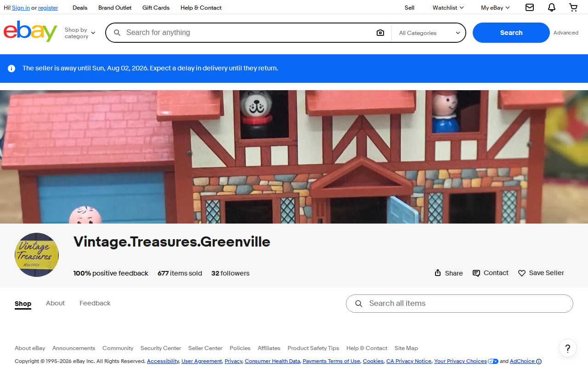Click the Contact seller button
Viewport: 588px width, 368px height.
click(x=491, y=273)
